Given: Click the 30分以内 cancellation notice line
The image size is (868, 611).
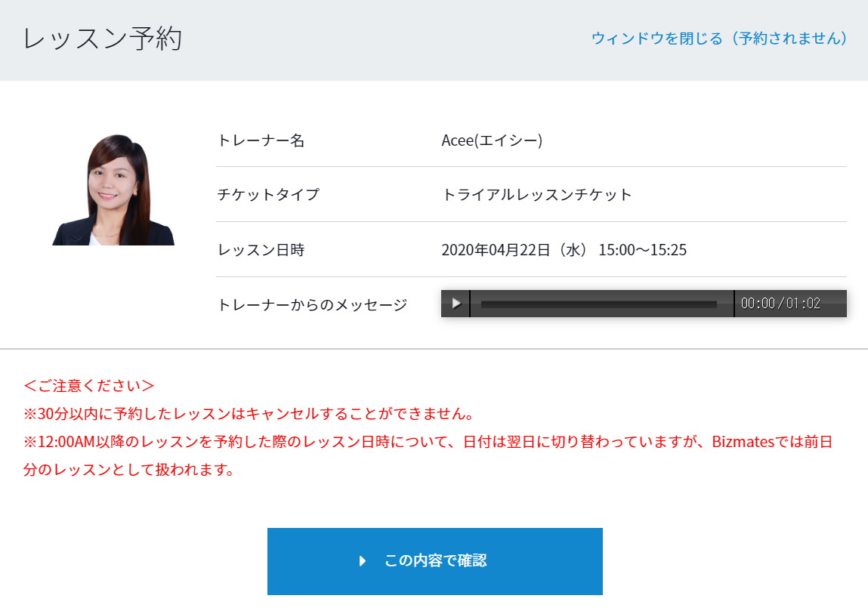Looking at the screenshot, I should pyautogui.click(x=249, y=415).
